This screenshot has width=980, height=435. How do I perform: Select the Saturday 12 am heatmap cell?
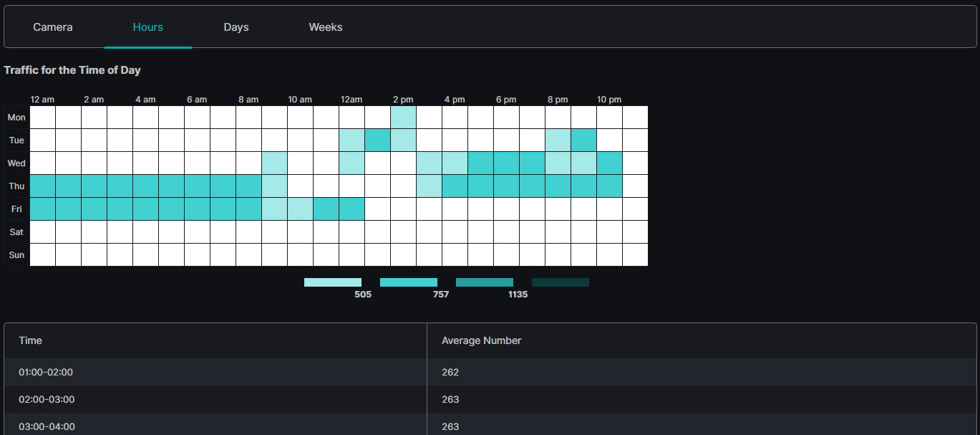pos(43,232)
